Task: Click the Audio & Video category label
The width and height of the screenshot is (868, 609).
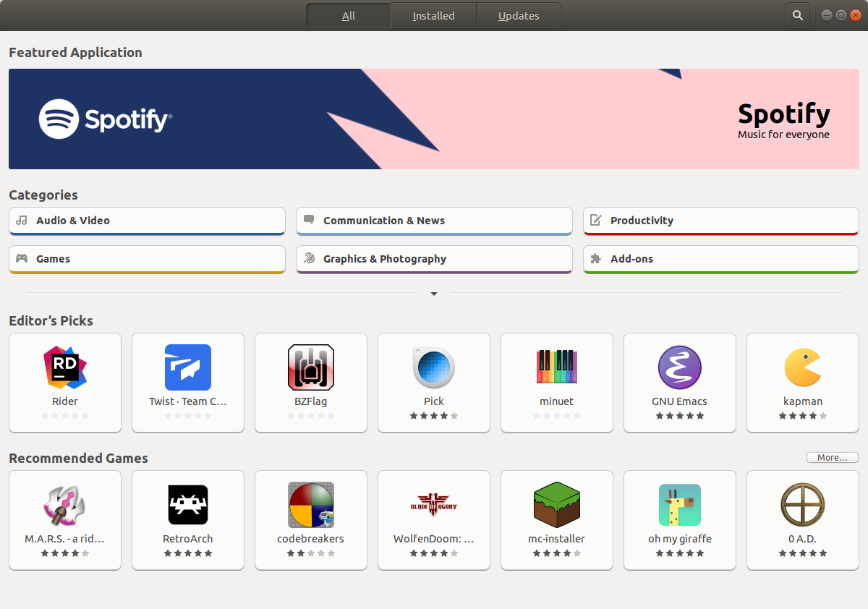Action: click(73, 221)
